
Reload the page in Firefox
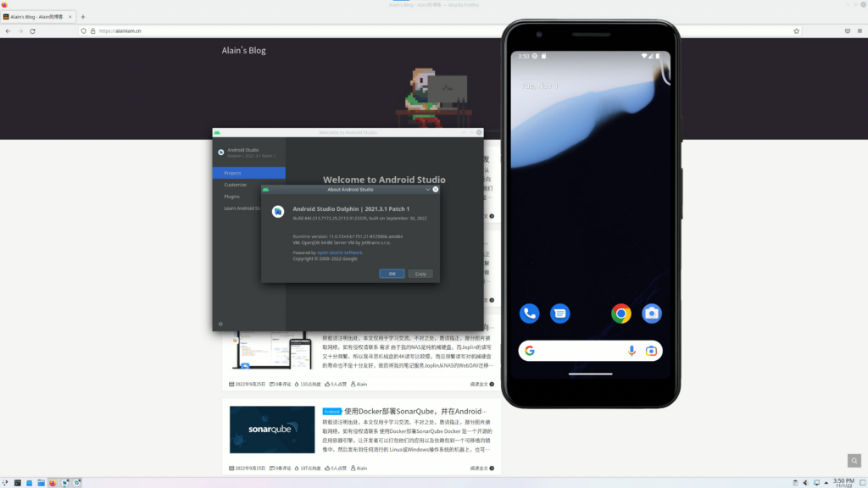coord(33,31)
